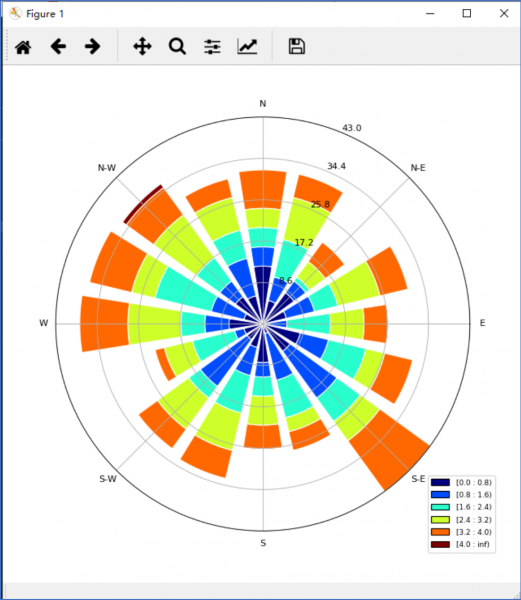Click the cyan [1.6 : 2.4) legend swatch
Image resolution: width=521 pixels, height=600 pixels.
pos(440,507)
